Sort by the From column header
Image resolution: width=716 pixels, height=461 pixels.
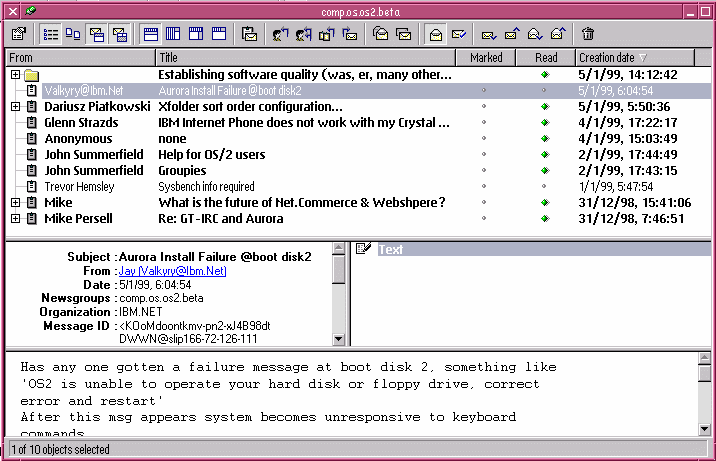(81, 58)
